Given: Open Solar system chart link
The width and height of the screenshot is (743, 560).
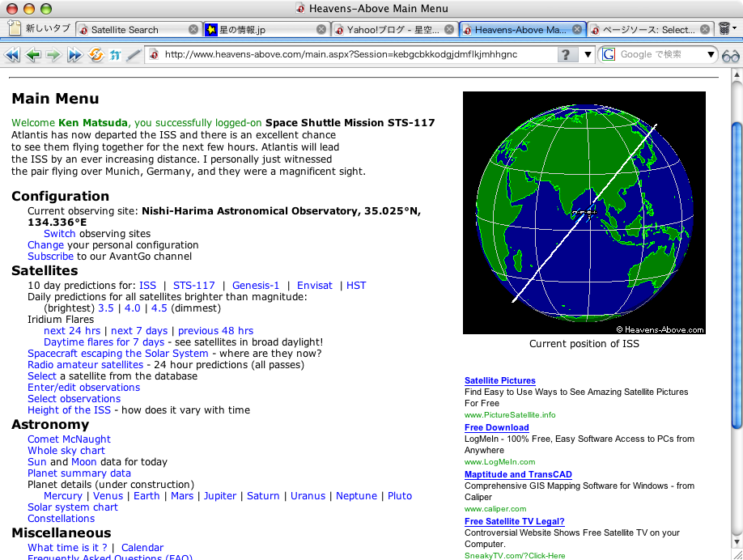Looking at the screenshot, I should [x=73, y=507].
